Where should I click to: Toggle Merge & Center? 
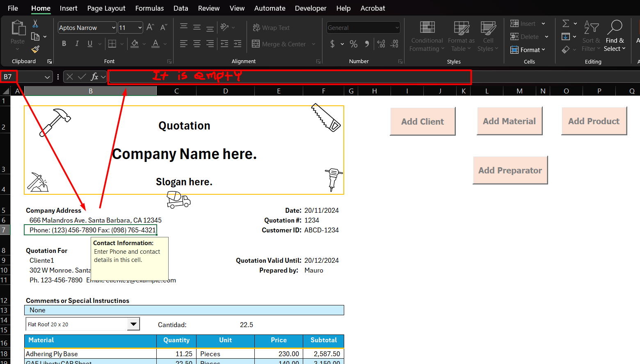point(279,44)
